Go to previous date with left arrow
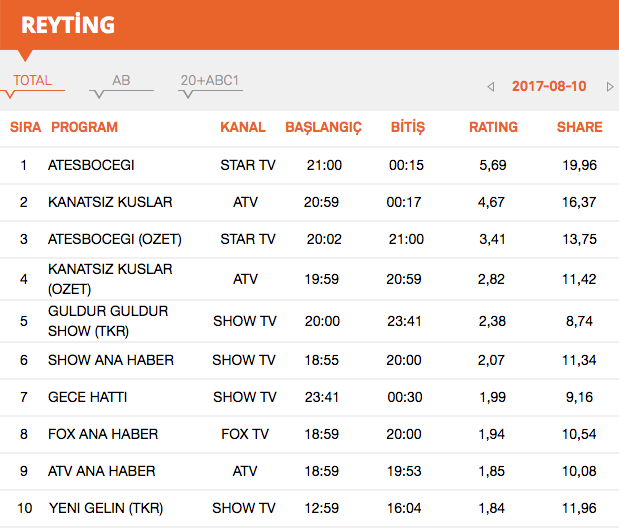The image size is (619, 528). coord(491,87)
